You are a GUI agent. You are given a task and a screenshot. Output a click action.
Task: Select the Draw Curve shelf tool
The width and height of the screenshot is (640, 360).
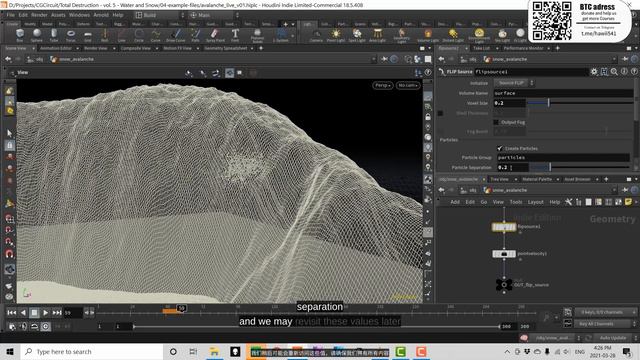coord(176,35)
